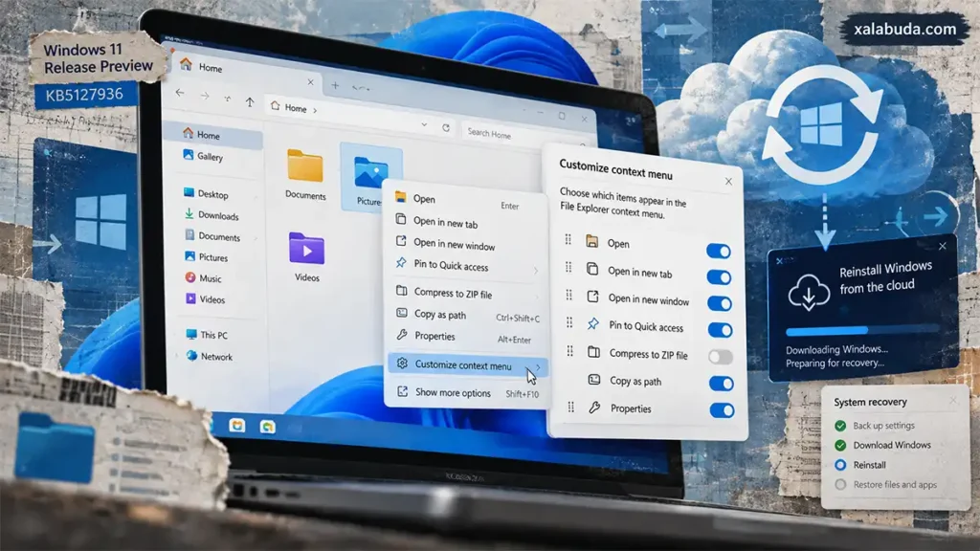
Task: Click the Download Windows checkmark
Action: pos(840,445)
